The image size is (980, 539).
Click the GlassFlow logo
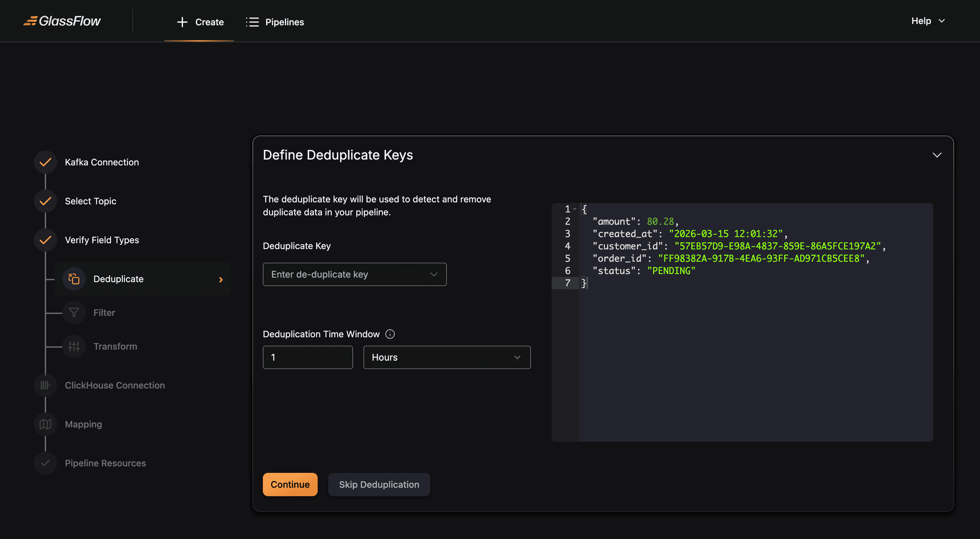point(62,21)
